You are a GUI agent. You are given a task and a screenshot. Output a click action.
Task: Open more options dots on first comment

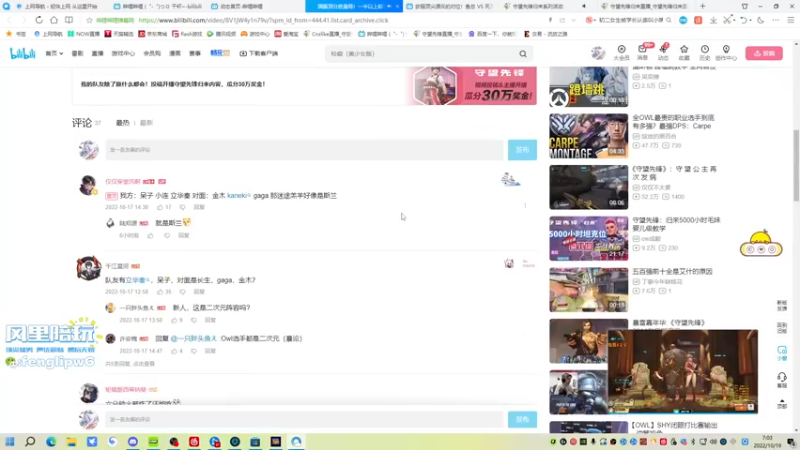click(525, 206)
